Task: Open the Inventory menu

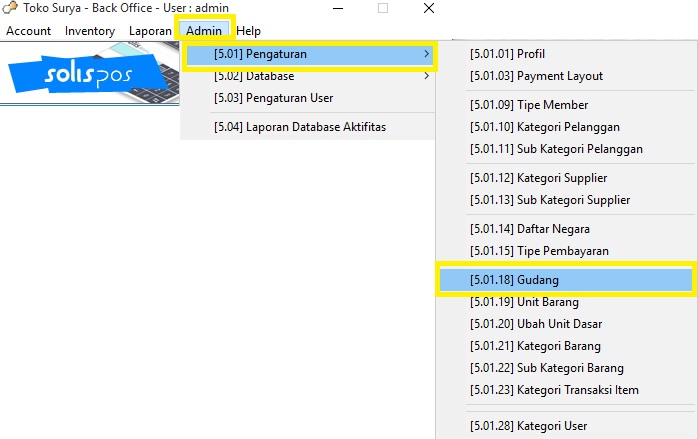Action: pos(90,31)
